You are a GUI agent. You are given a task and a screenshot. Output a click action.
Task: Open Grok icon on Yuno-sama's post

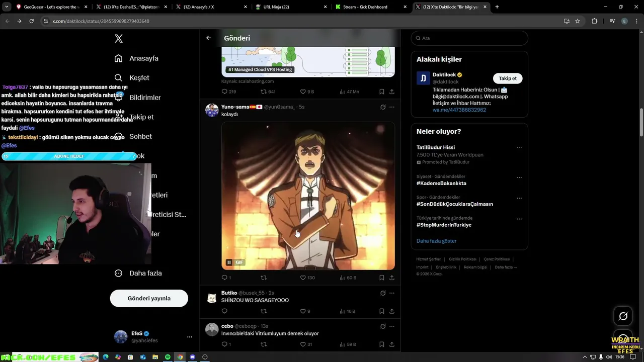(383, 107)
